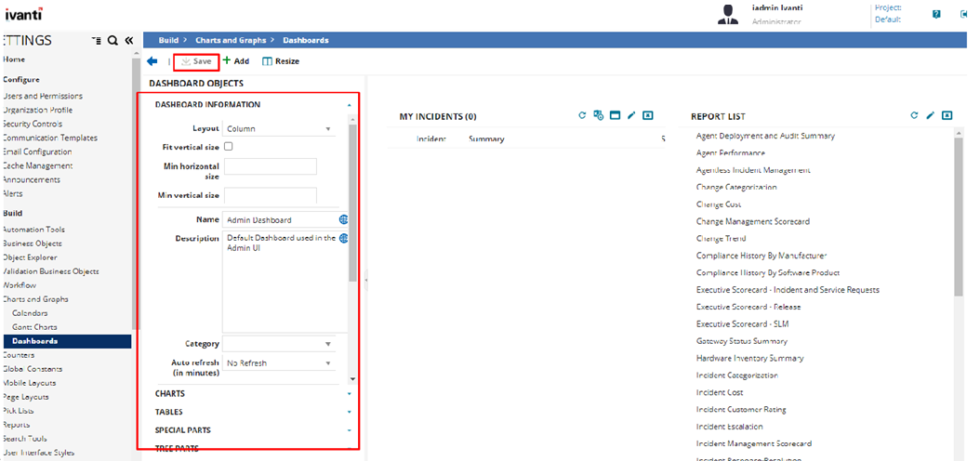Image resolution: width=980 pixels, height=461 pixels.
Task: Remove the My Incidents panel
Action: click(x=648, y=116)
